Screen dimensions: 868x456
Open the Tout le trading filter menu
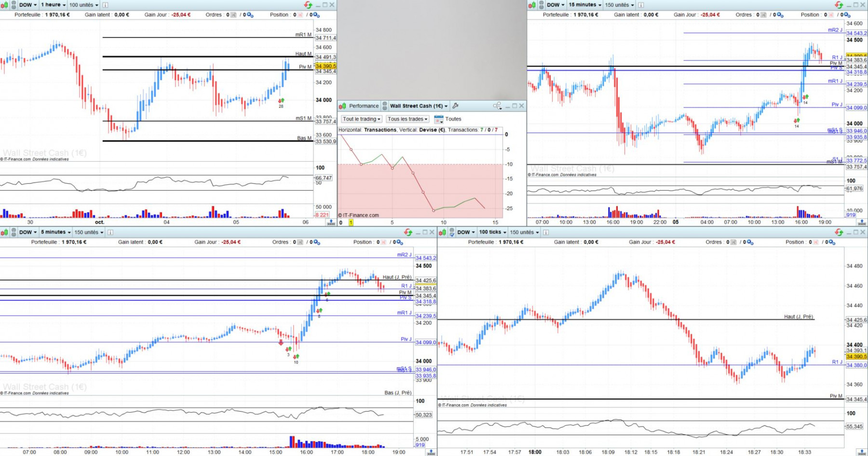[x=362, y=119]
